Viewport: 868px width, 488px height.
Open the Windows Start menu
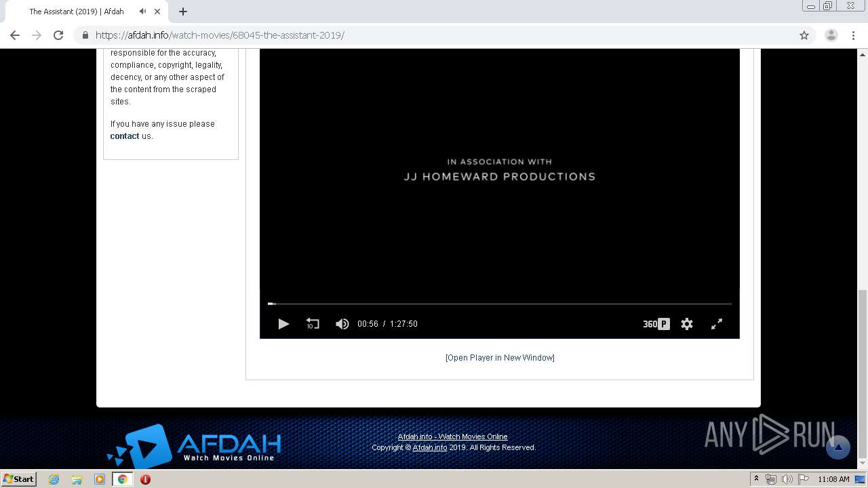[18, 479]
